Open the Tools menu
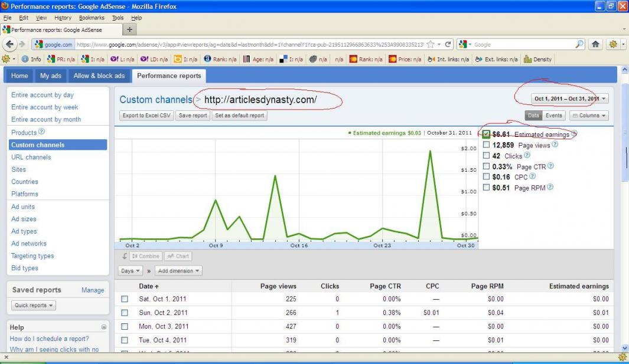This screenshot has width=629, height=364. click(118, 18)
